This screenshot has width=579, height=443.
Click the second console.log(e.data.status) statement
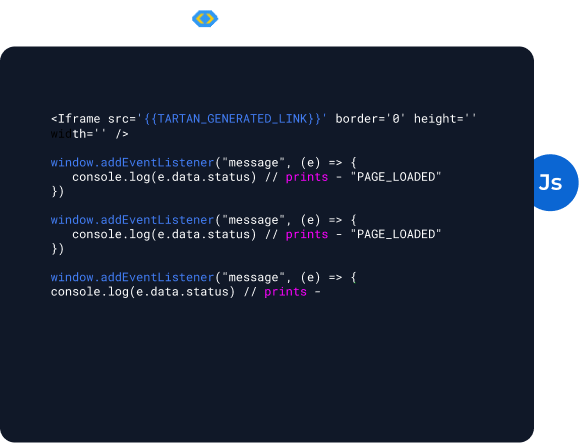pyautogui.click(x=164, y=234)
